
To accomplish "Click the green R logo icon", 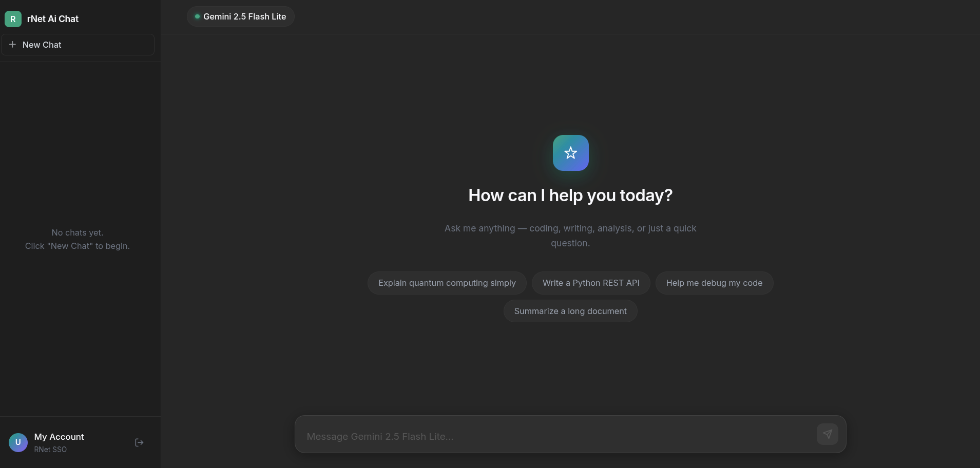I will [13, 19].
